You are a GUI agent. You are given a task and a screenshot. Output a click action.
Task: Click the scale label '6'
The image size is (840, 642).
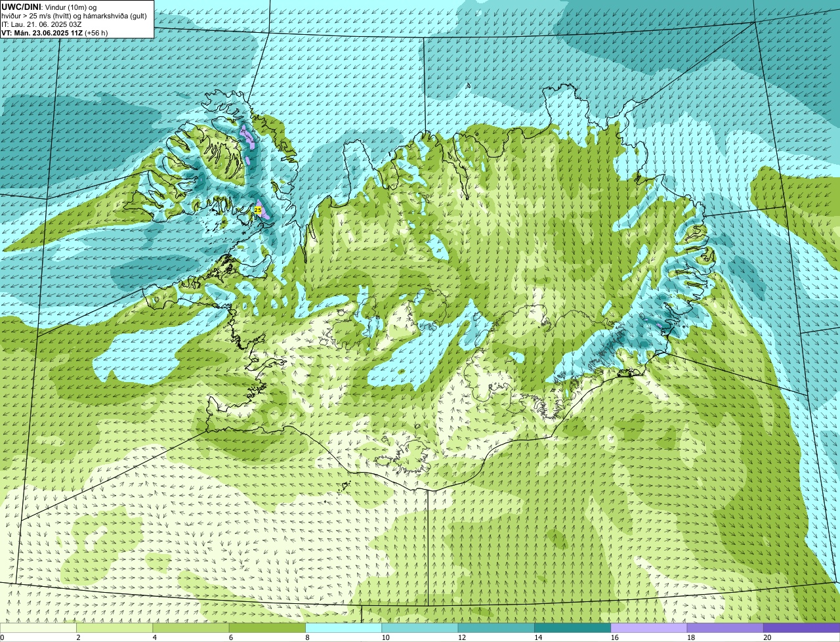[x=230, y=637]
